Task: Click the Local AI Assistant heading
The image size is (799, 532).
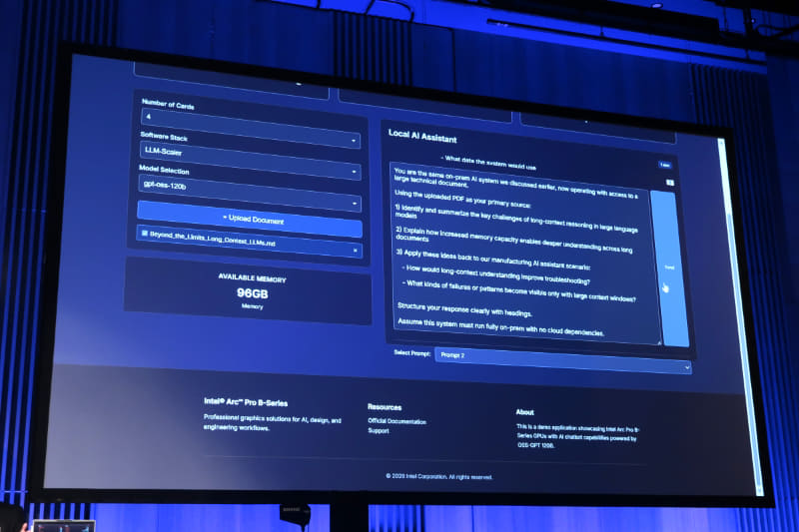Action: pos(422,136)
